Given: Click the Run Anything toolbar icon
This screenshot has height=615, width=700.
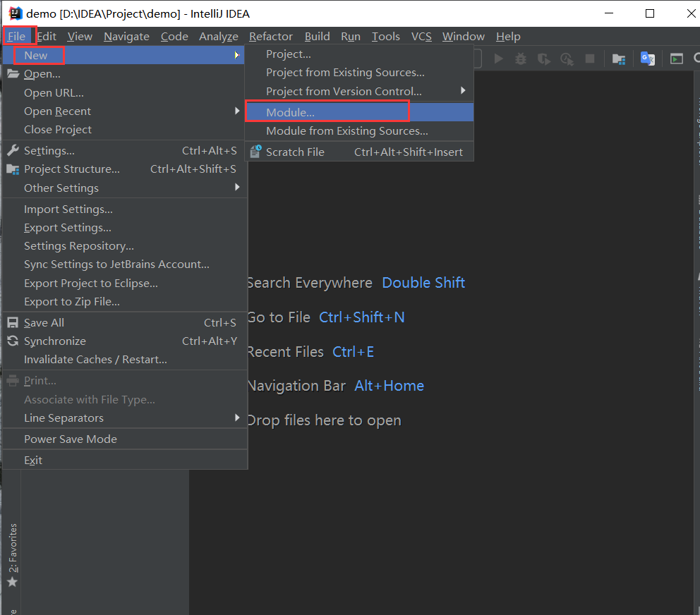Looking at the screenshot, I should [676, 59].
